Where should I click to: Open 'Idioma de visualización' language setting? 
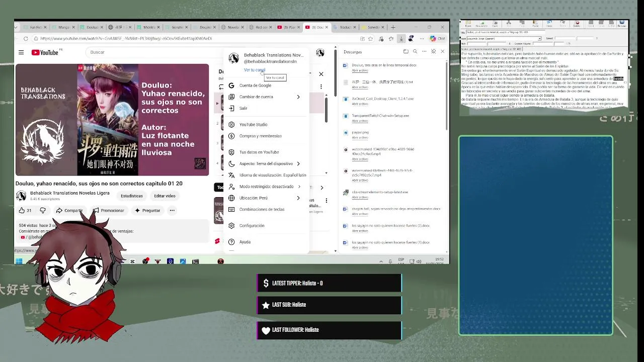(272, 175)
